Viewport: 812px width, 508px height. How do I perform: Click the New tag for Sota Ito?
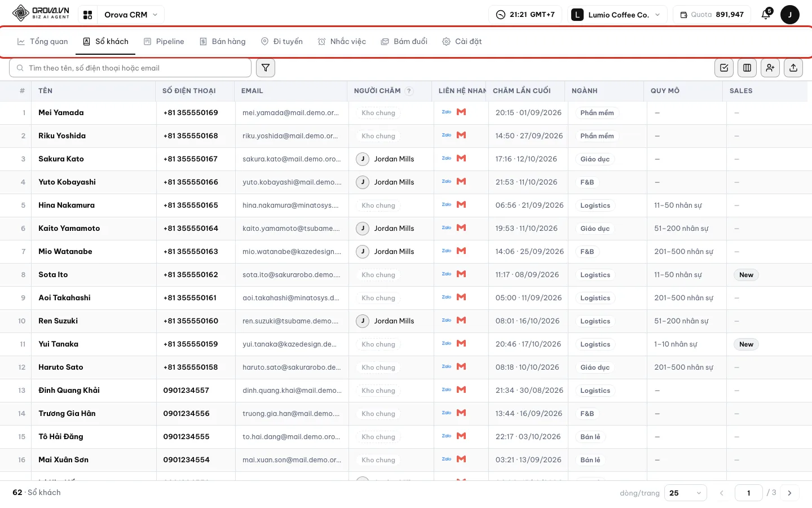pyautogui.click(x=746, y=275)
